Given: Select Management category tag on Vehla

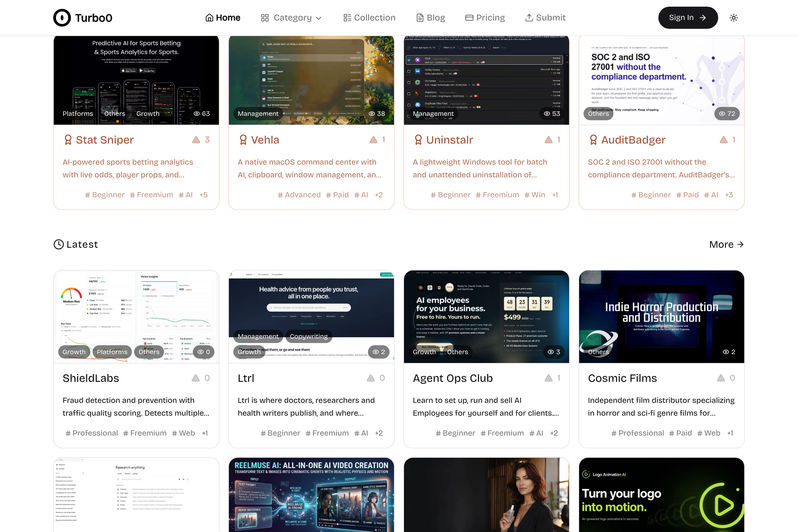Looking at the screenshot, I should [x=258, y=114].
